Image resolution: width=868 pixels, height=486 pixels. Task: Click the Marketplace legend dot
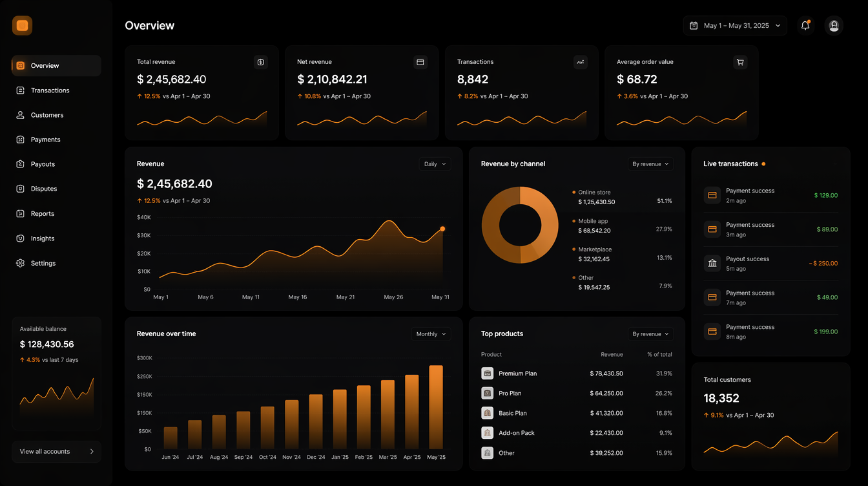(x=573, y=249)
